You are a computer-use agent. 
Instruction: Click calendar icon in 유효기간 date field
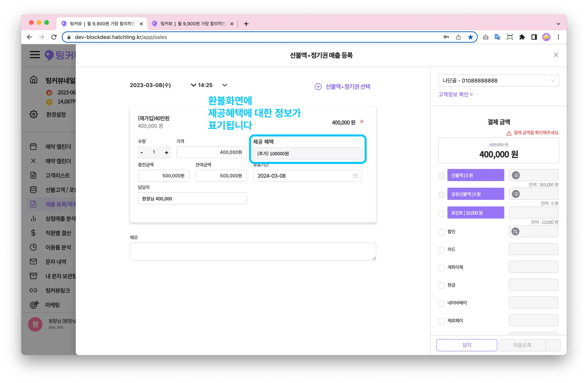[x=355, y=176]
